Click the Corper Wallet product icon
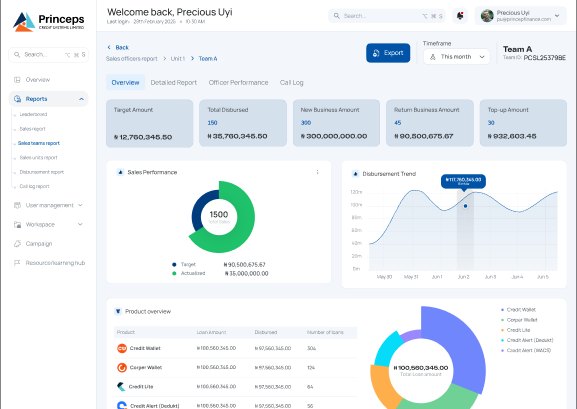Viewport: 577px width, 409px height. click(122, 367)
